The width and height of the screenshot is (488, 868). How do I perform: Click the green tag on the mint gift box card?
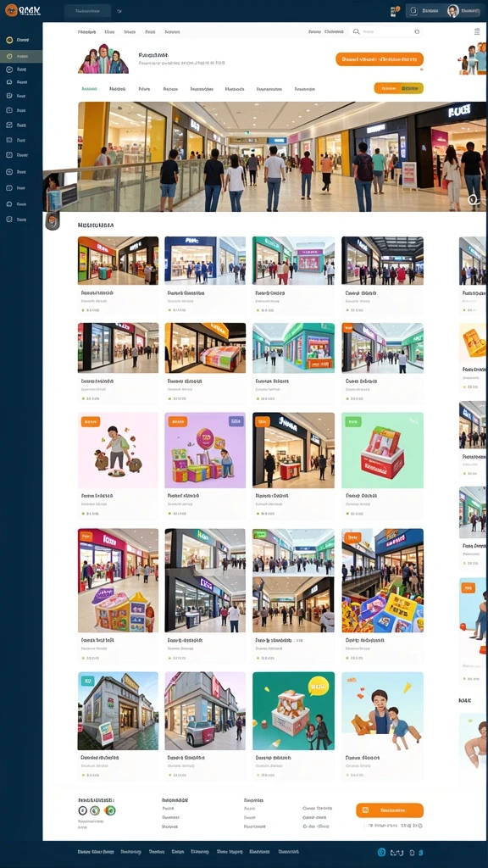point(353,422)
